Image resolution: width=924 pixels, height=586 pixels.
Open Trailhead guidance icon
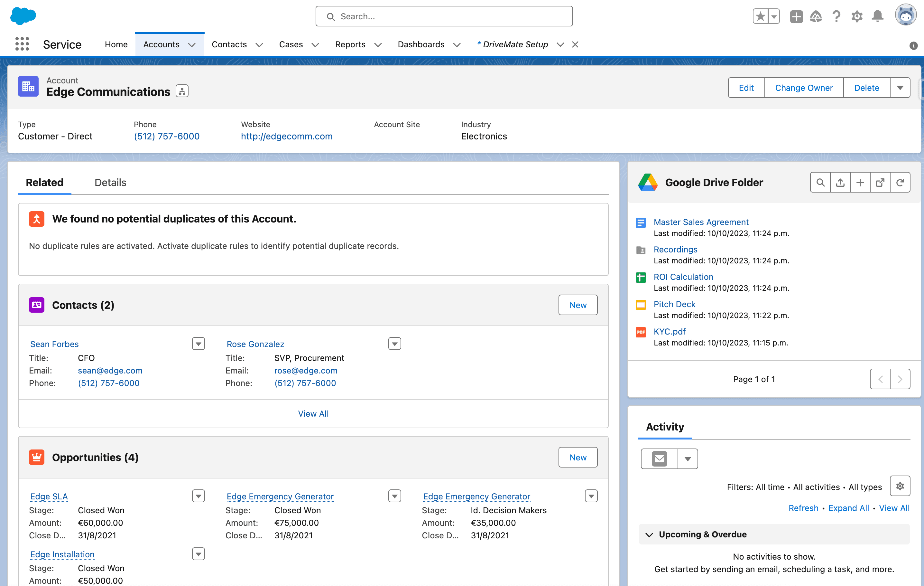pyautogui.click(x=816, y=16)
